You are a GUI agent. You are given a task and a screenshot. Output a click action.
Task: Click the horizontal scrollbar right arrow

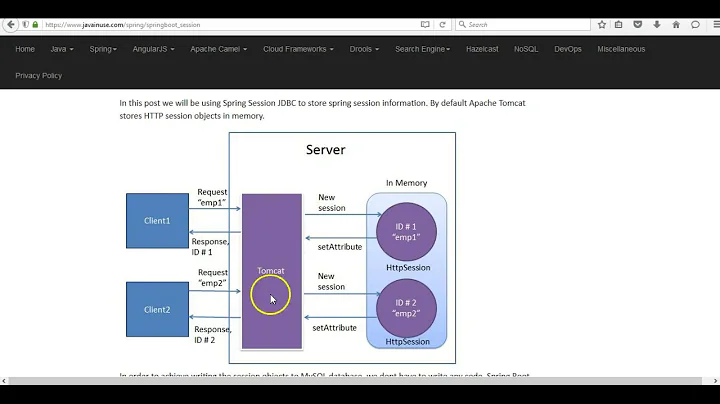point(715,381)
